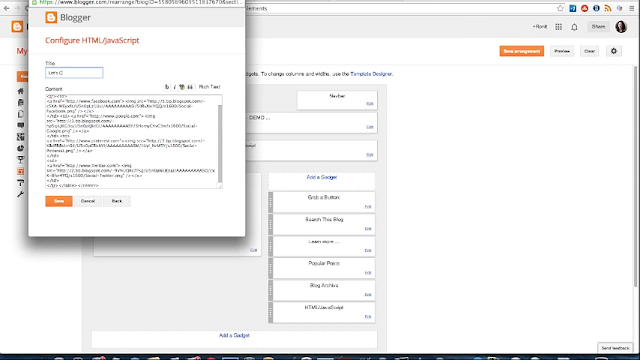Click the Search This Blog gadget title
The width and height of the screenshot is (640, 360).
coord(324,220)
